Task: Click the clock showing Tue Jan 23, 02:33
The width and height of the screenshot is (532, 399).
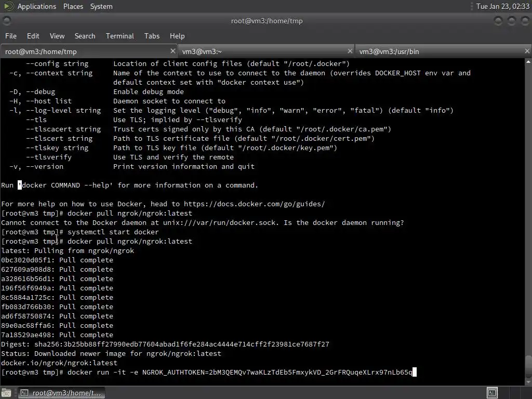Action: click(502, 6)
